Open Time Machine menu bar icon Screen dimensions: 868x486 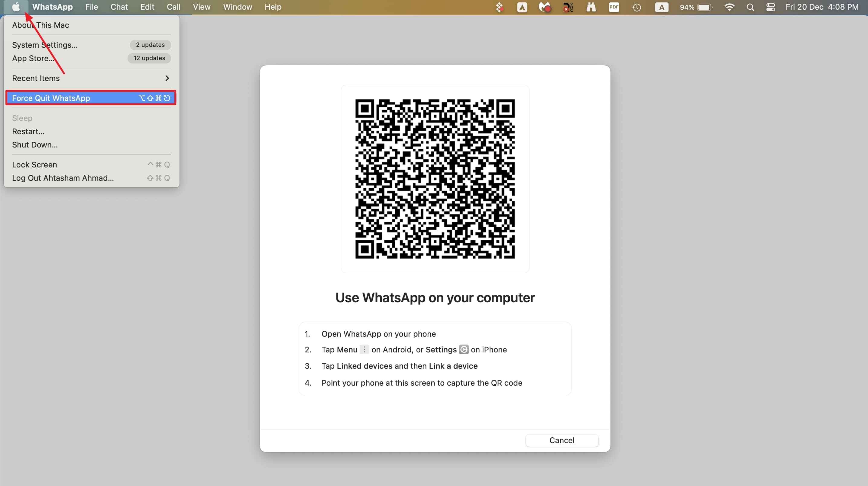pyautogui.click(x=636, y=7)
